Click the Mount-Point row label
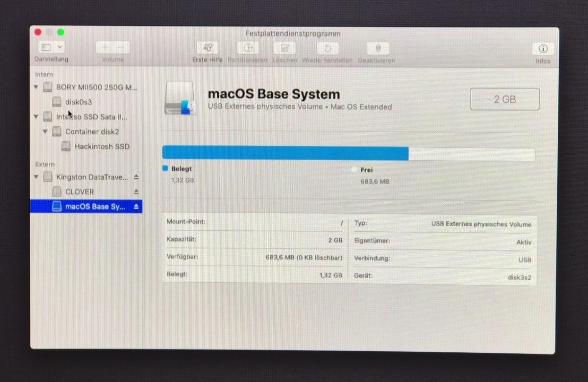The width and height of the screenshot is (588, 382). coord(186,222)
